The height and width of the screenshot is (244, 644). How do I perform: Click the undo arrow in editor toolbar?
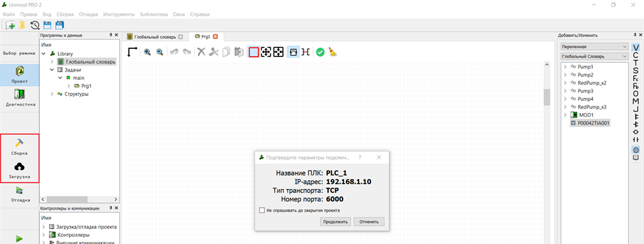tap(174, 52)
